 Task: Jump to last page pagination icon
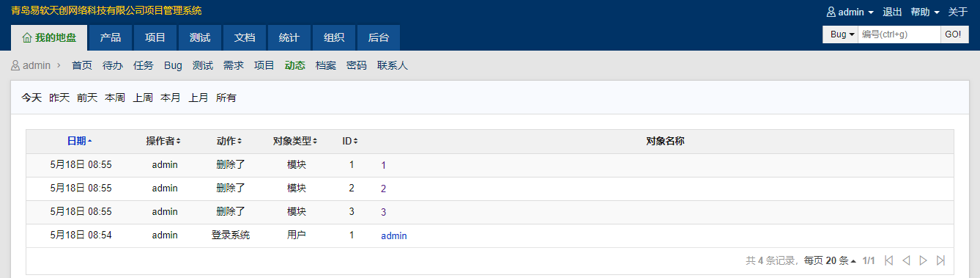tap(941, 260)
